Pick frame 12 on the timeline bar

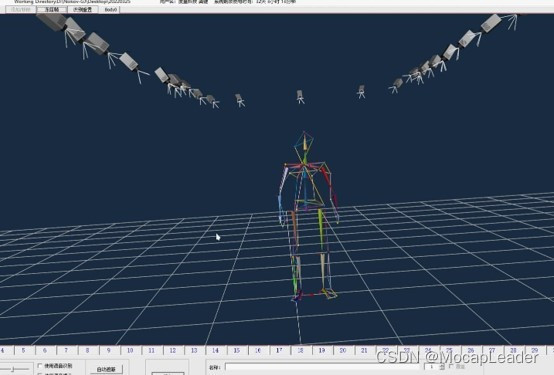click(172, 350)
